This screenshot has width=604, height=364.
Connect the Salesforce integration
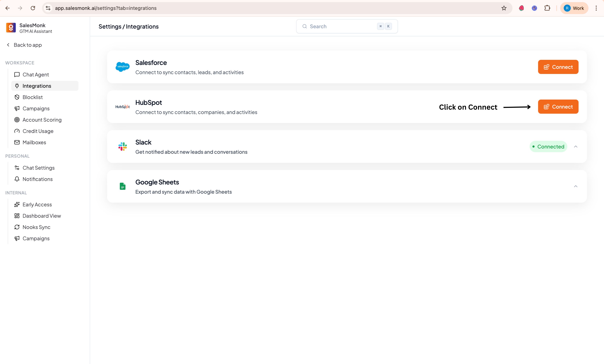click(558, 67)
